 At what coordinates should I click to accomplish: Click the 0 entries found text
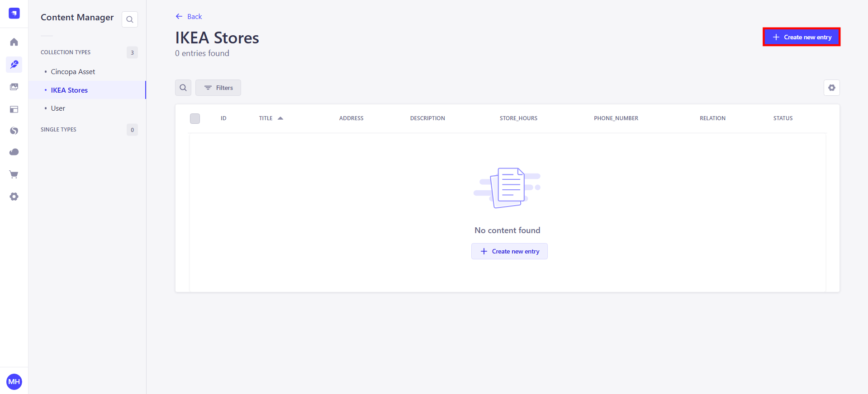pos(202,53)
